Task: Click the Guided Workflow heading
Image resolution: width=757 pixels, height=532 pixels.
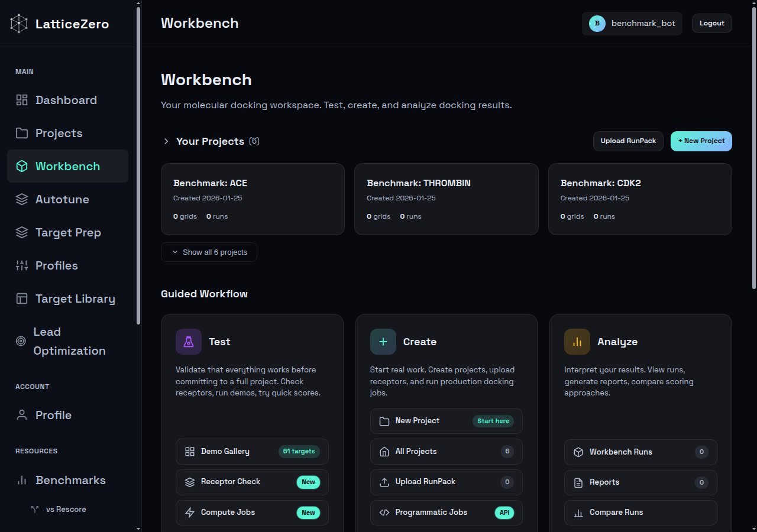Action: pyautogui.click(x=204, y=294)
